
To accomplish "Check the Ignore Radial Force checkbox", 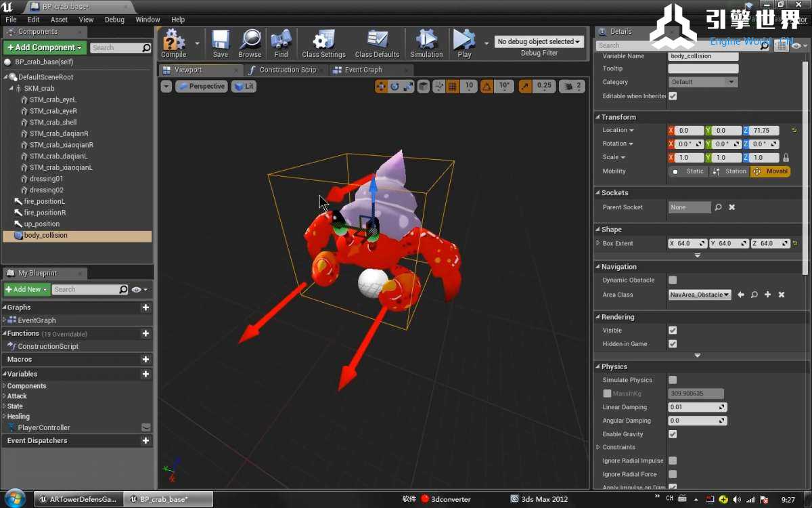I will (673, 474).
